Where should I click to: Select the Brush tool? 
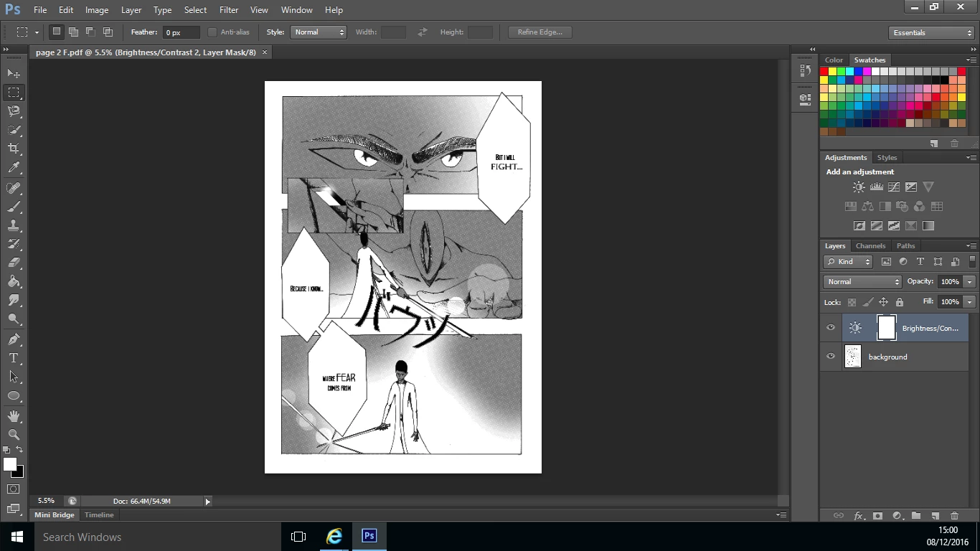tap(14, 207)
